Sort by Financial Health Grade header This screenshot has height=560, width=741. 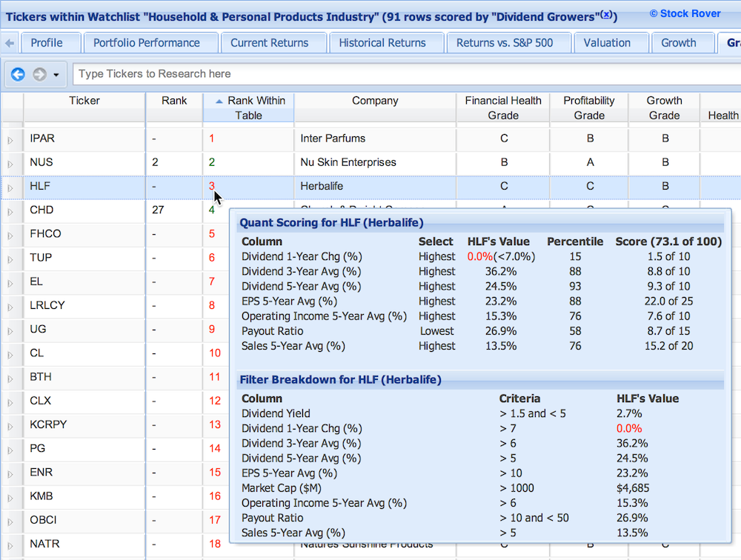[x=503, y=107]
